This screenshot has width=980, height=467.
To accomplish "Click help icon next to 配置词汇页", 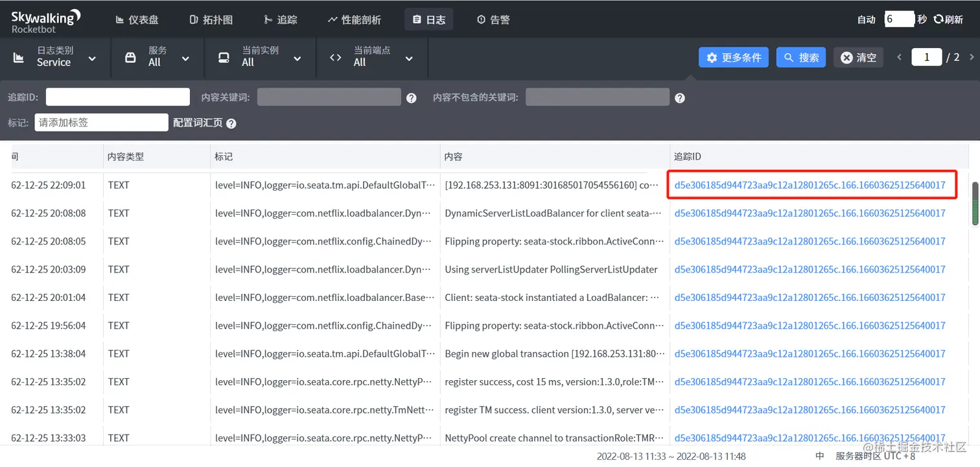I will (x=231, y=123).
